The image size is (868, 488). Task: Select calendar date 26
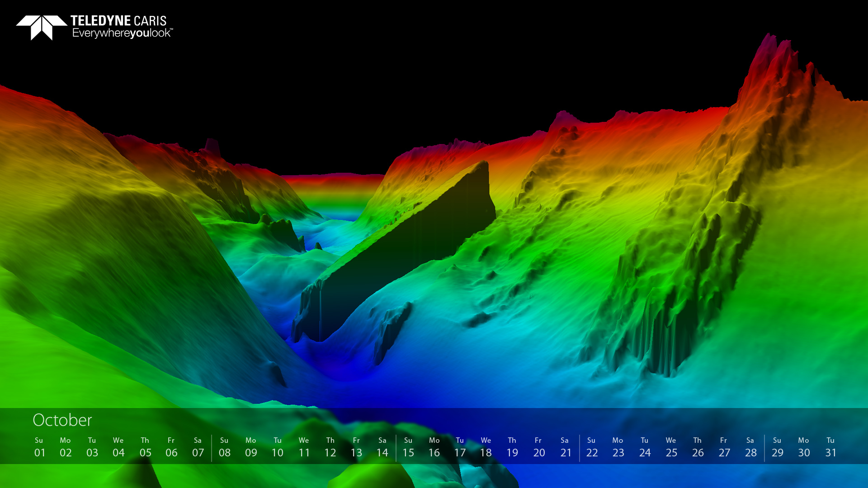pyautogui.click(x=698, y=453)
